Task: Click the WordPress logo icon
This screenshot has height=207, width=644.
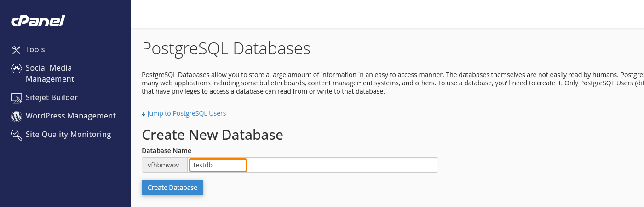Action: [17, 116]
